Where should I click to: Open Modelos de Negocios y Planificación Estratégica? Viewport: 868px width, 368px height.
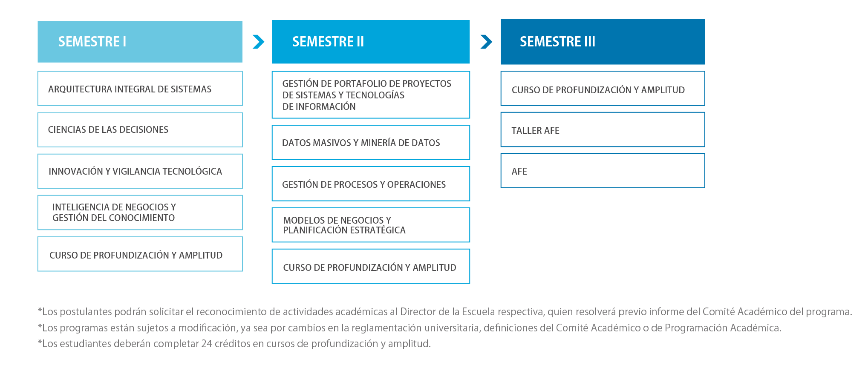pos(370,225)
